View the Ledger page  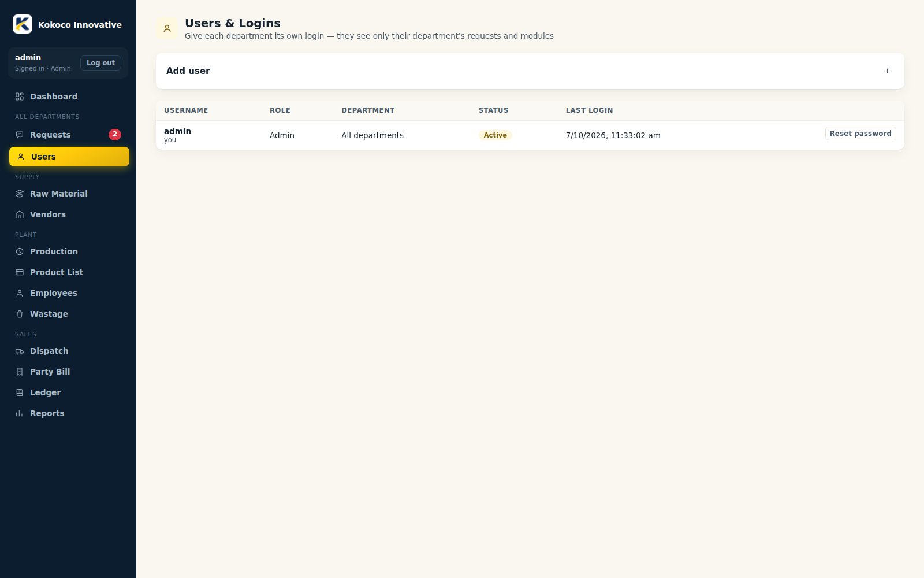pos(69,392)
